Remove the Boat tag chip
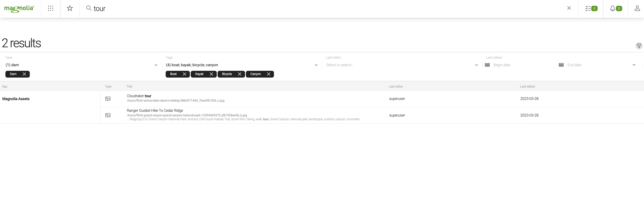 (x=184, y=74)
